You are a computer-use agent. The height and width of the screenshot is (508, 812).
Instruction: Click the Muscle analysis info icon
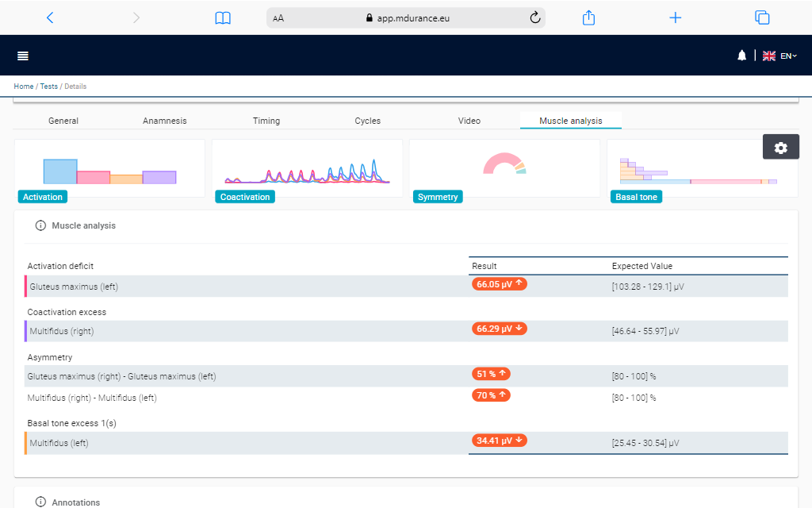point(40,226)
